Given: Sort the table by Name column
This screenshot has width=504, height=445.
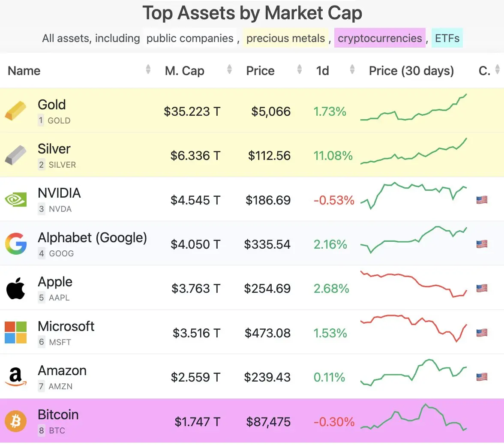Looking at the screenshot, I should [148, 69].
